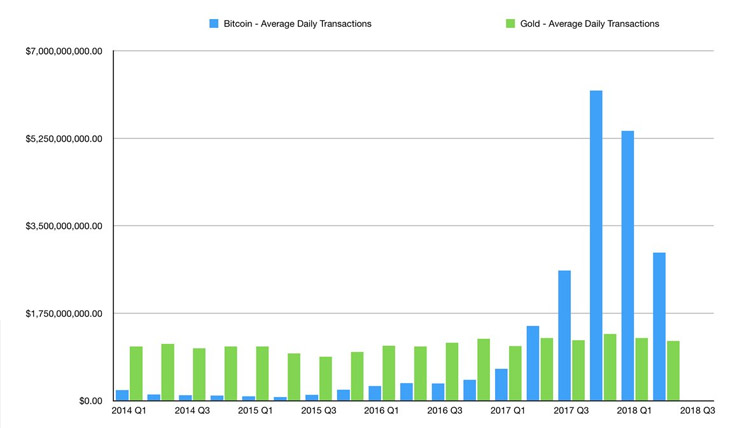This screenshot has width=750, height=428.
Task: Click the blue Bitcoin bar above 2018 Q1
Action: point(628,265)
